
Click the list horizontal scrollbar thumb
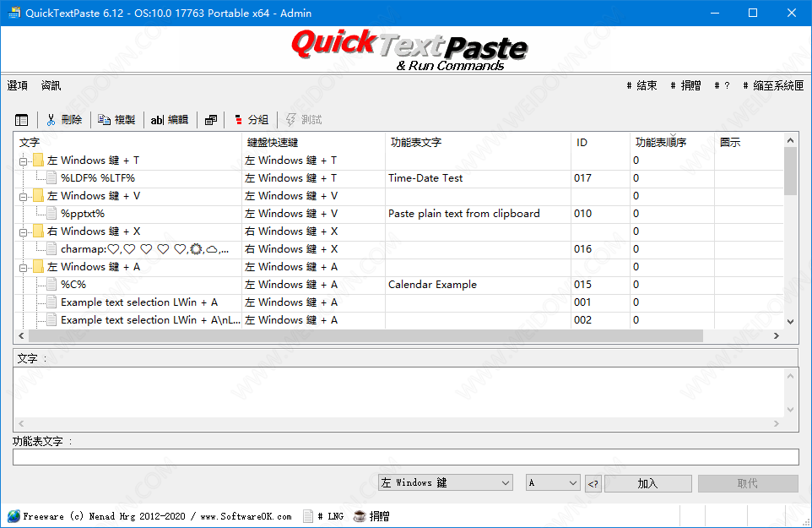pos(365,335)
